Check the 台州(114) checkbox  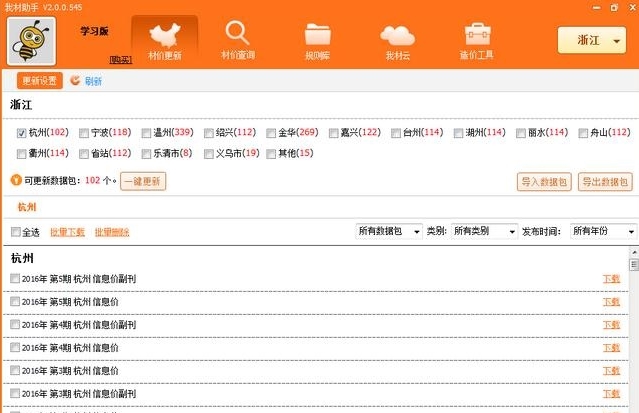pyautogui.click(x=396, y=133)
